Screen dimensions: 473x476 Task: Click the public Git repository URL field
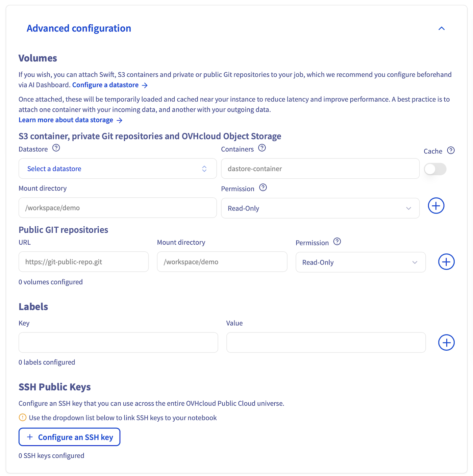[83, 261]
